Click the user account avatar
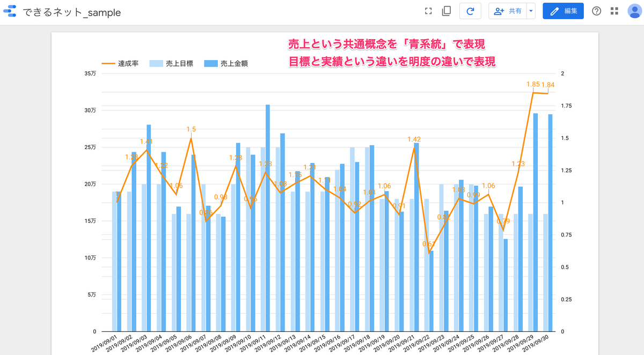Viewport: 644px width, 355px height. 634,11
